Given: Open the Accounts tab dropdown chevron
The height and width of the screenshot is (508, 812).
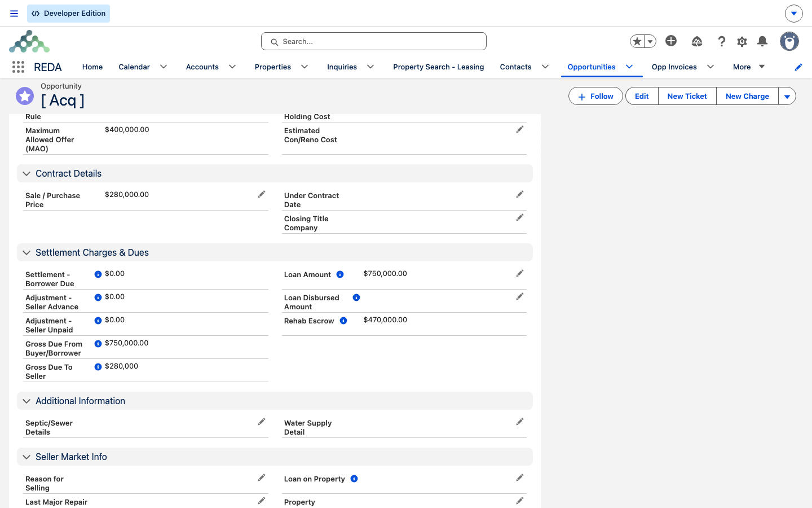Looking at the screenshot, I should click(232, 67).
